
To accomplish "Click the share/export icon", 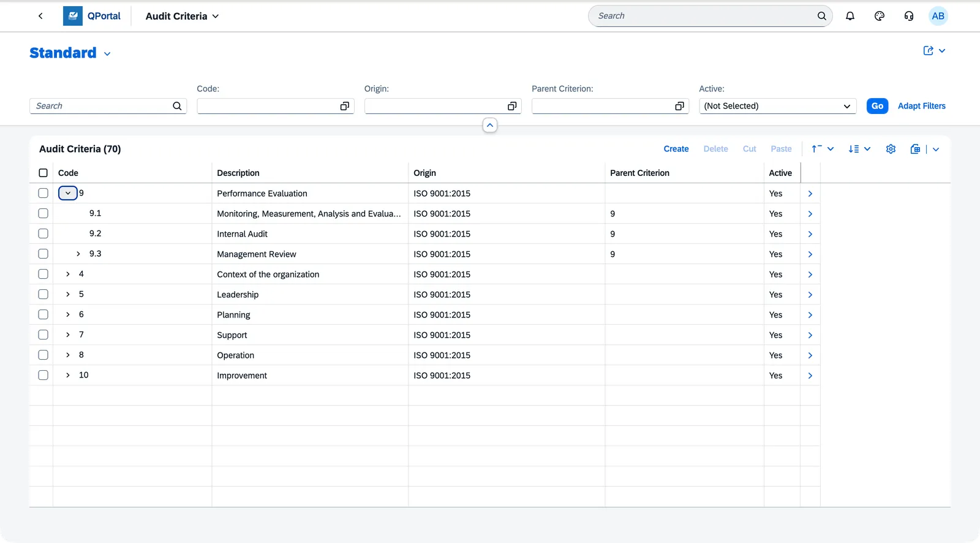I will point(929,51).
